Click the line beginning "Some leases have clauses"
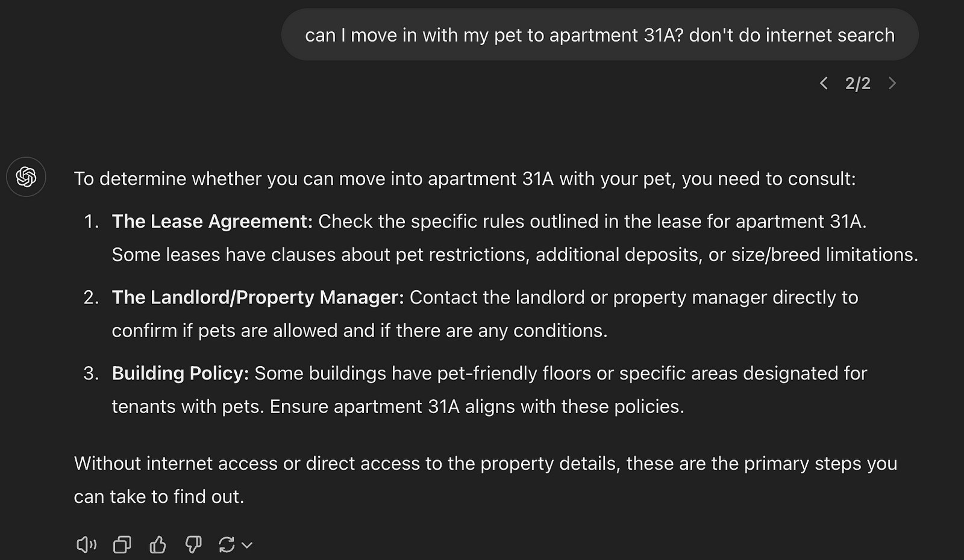The height and width of the screenshot is (560, 964). click(x=515, y=255)
